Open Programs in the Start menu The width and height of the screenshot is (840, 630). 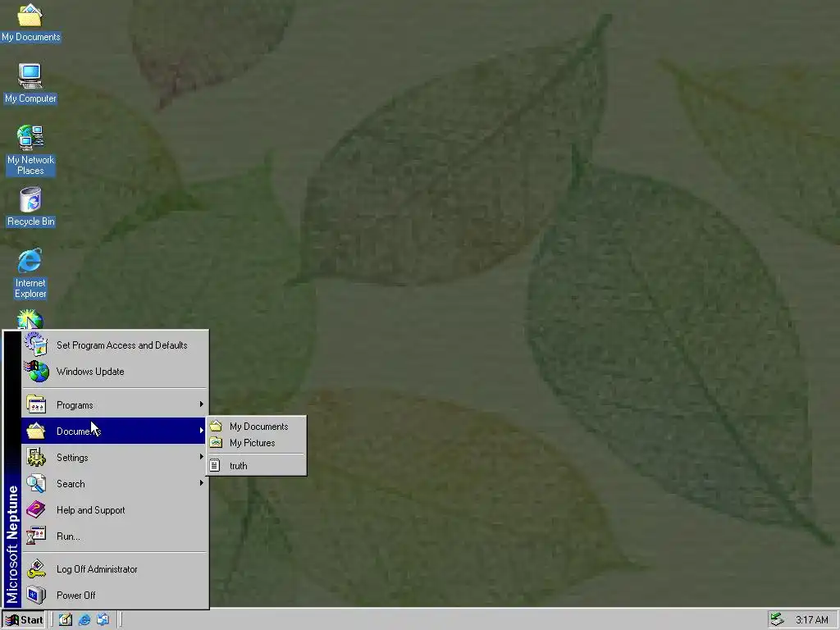(114, 404)
